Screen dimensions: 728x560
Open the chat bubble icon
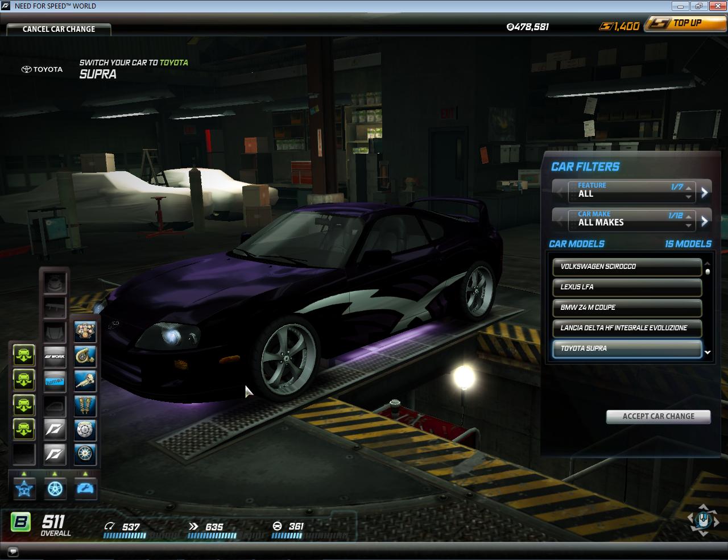click(13, 551)
